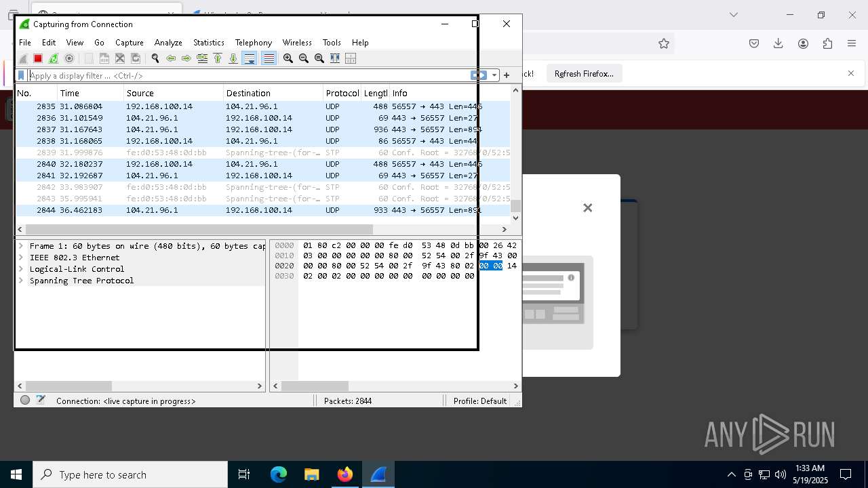This screenshot has height=488, width=868.
Task: Save this capture file icon
Action: pyautogui.click(x=104, y=58)
